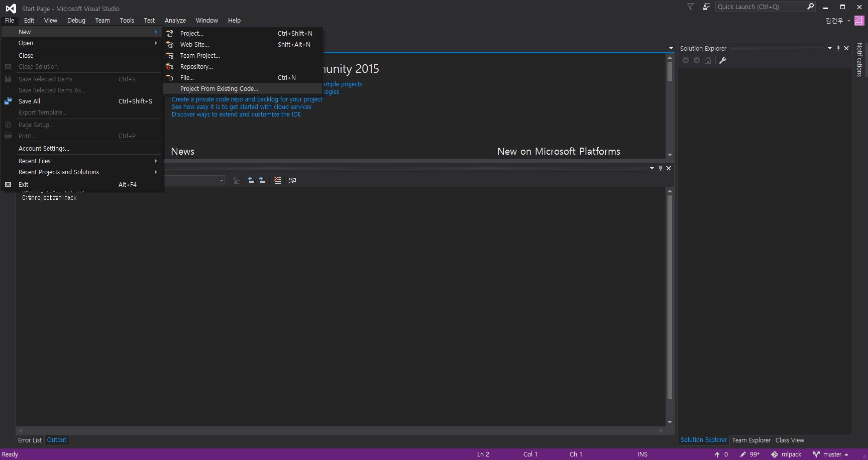
Task: Toggle the Solution Explorer auto-hide pin
Action: coord(838,48)
